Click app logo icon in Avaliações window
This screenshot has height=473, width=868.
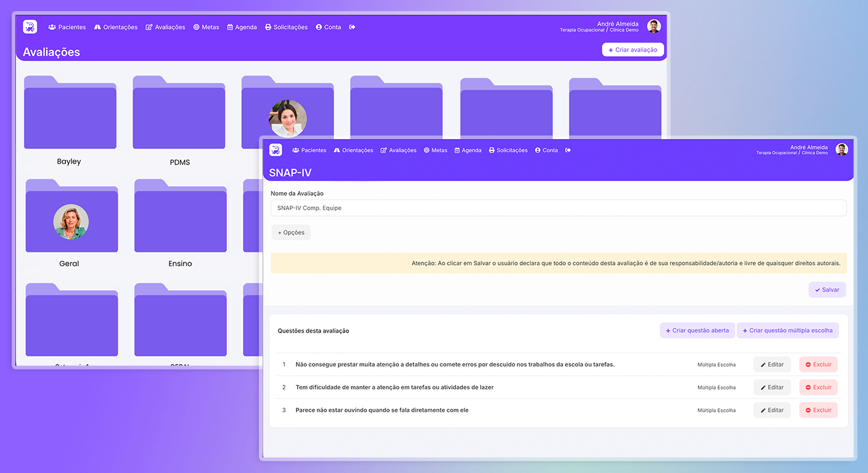(30, 27)
